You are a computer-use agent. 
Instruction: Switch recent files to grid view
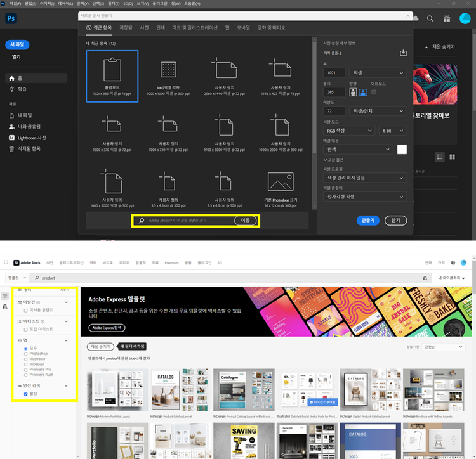(x=452, y=157)
